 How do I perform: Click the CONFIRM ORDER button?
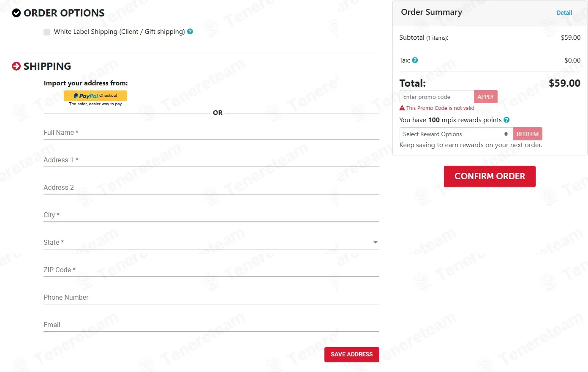point(490,176)
